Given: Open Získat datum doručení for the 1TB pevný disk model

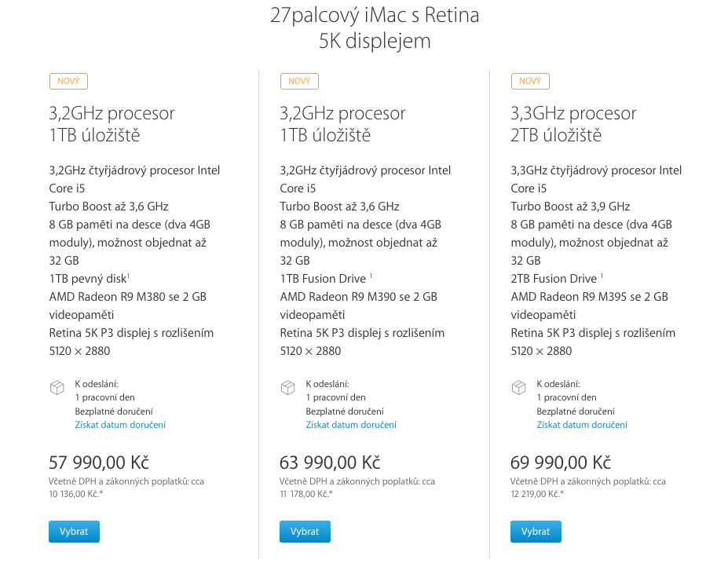Looking at the screenshot, I should tap(120, 425).
